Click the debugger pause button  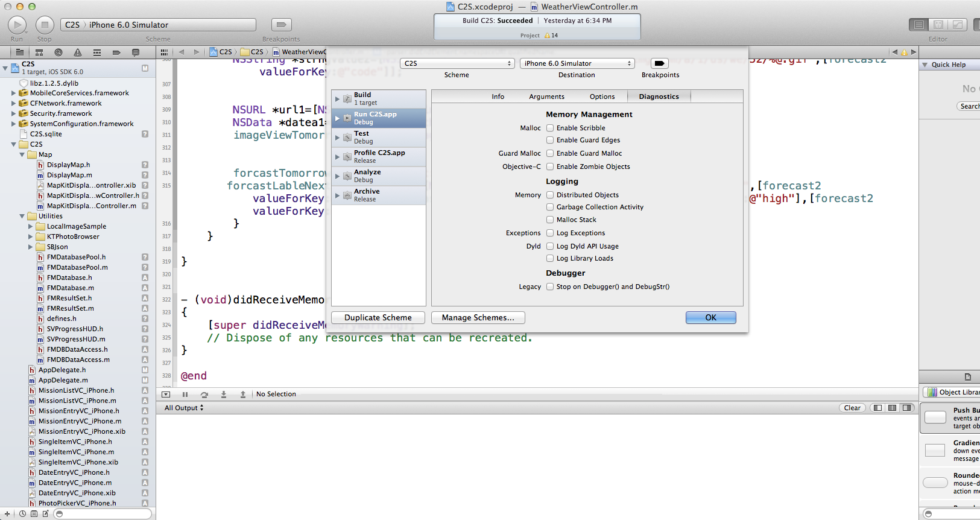coord(185,395)
